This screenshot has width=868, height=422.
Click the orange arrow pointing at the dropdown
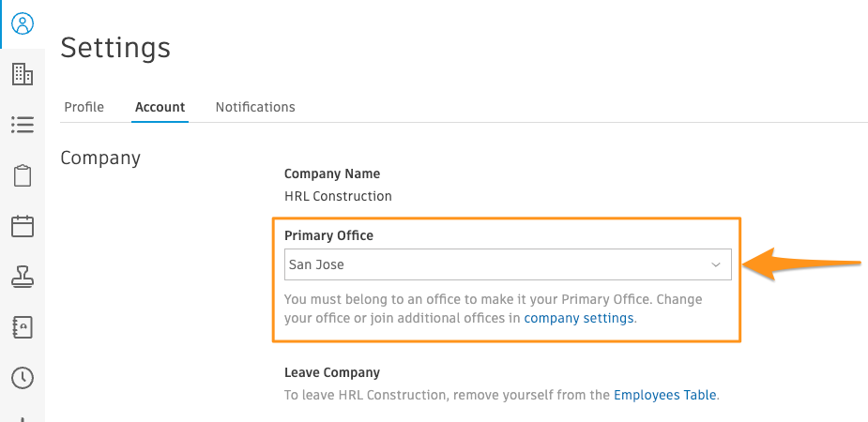pos(801,264)
